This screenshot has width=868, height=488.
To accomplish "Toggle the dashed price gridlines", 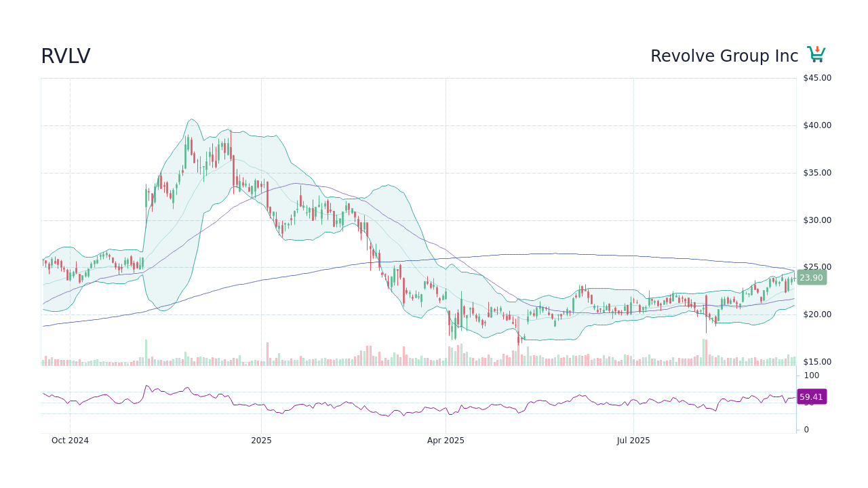I will 407,267.
